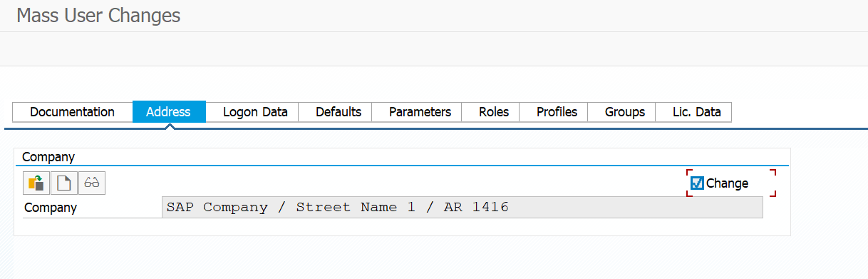Image resolution: width=868 pixels, height=279 pixels.
Task: Select the Address tab
Action: pyautogui.click(x=169, y=112)
